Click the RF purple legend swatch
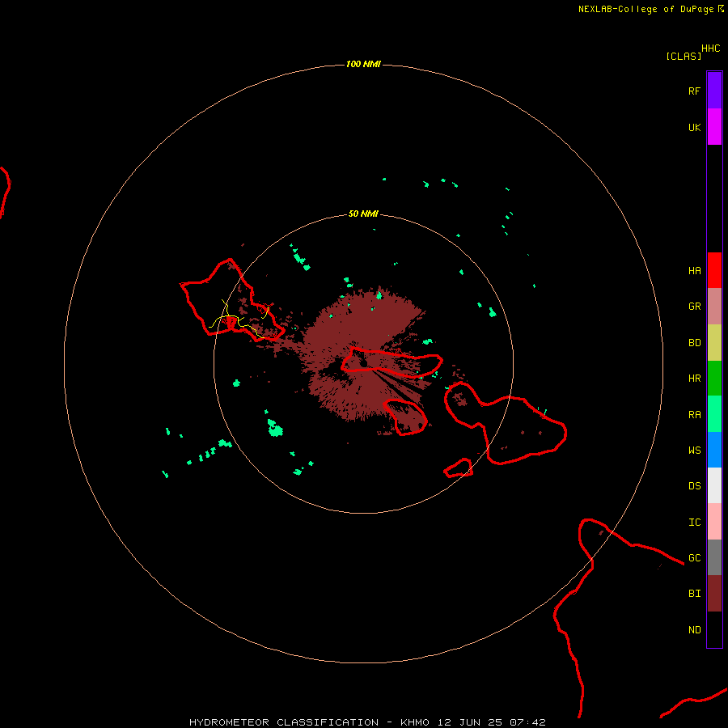This screenshot has width=728, height=728. tap(714, 91)
